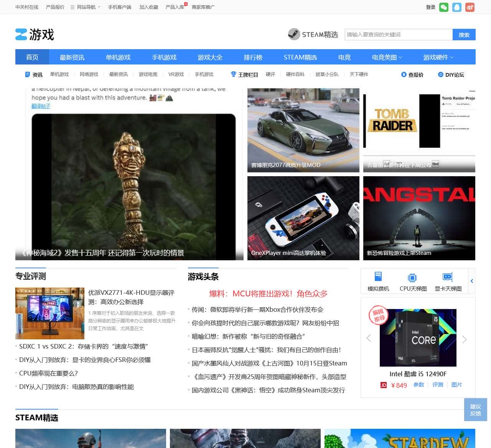Open the 电竞 nav tab

(344, 57)
